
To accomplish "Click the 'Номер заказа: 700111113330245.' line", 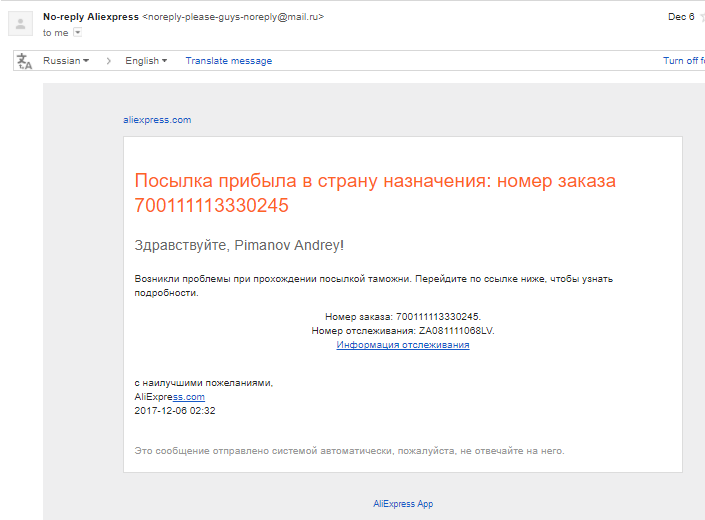I will pos(403,317).
